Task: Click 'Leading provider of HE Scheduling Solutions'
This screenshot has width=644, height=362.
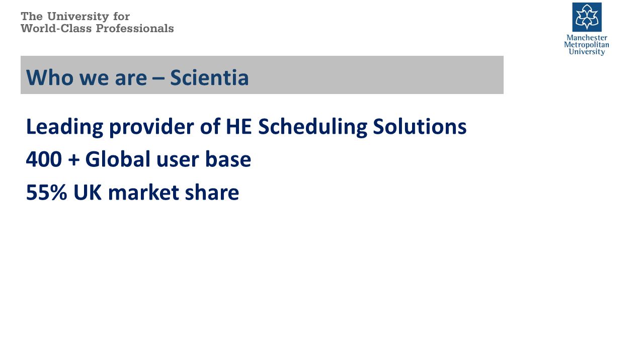Action: point(246,127)
